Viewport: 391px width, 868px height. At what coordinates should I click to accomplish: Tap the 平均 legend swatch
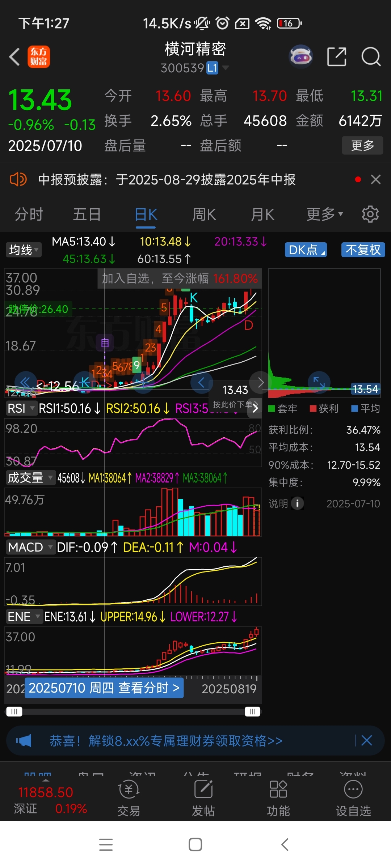pyautogui.click(x=355, y=408)
